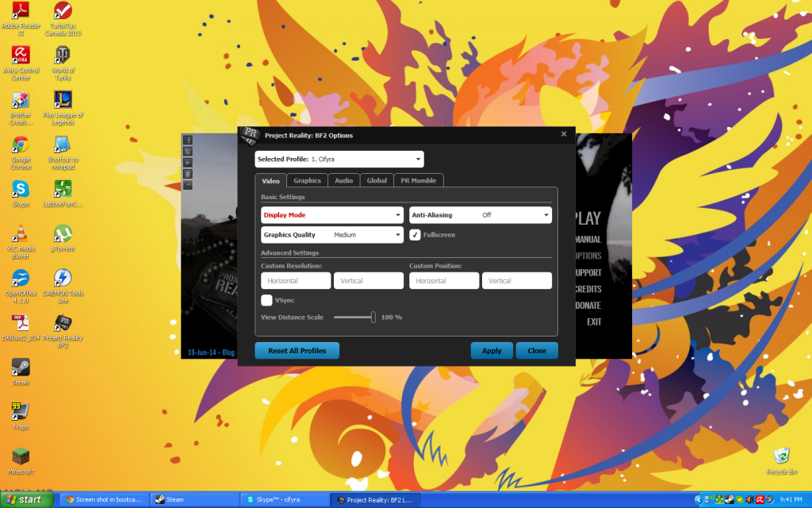This screenshot has height=508, width=812.
Task: Open the Anti-Aliasing dropdown
Action: (480, 215)
